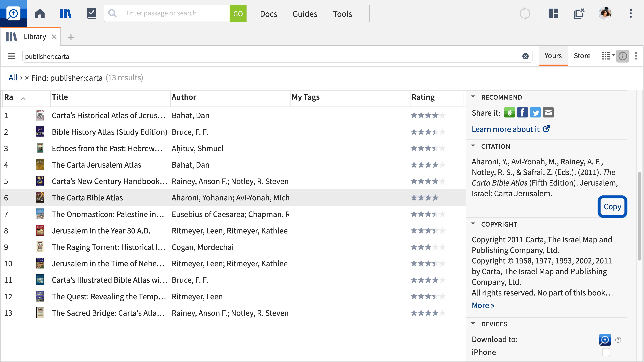Open the view mode dropdown

point(608,56)
